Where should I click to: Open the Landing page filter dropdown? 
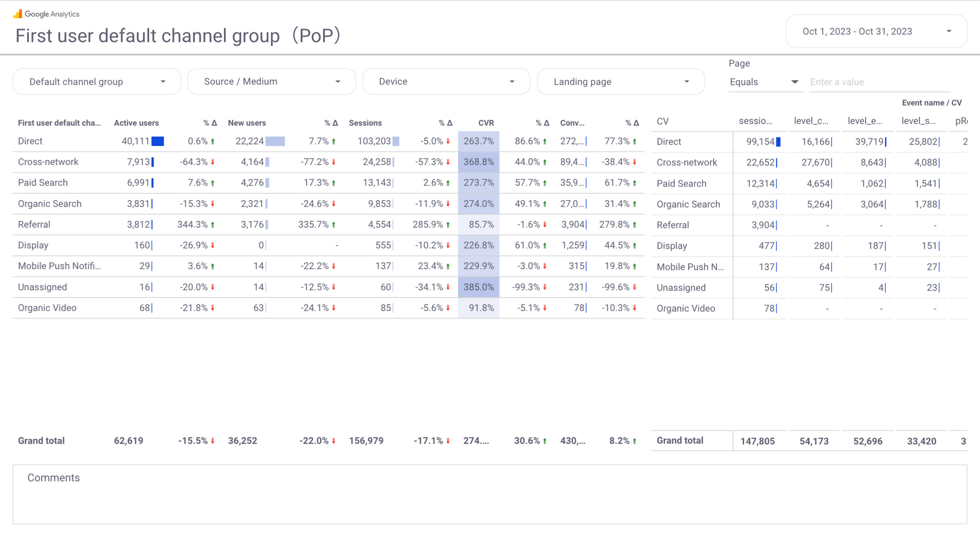point(620,82)
